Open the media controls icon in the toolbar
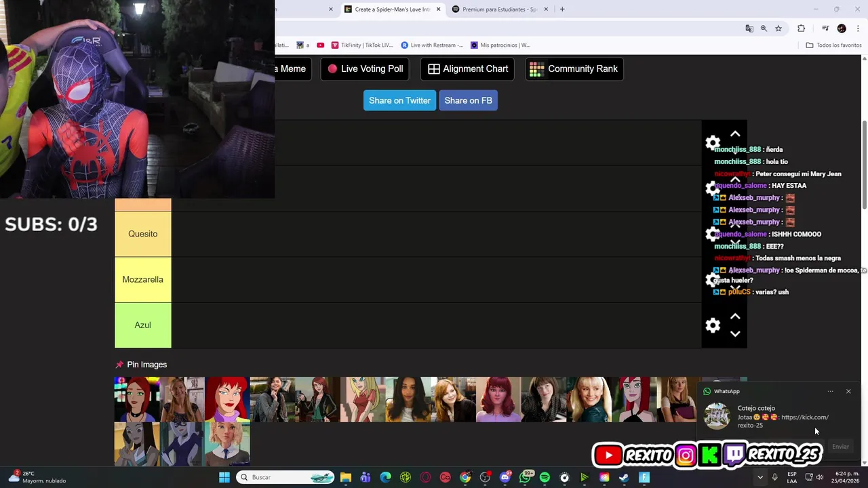The width and height of the screenshot is (868, 488). pos(825,28)
